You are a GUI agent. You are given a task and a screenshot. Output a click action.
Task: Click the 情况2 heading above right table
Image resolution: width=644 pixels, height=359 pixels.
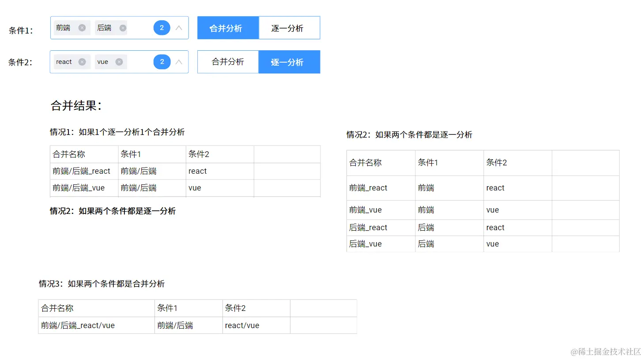tap(409, 135)
